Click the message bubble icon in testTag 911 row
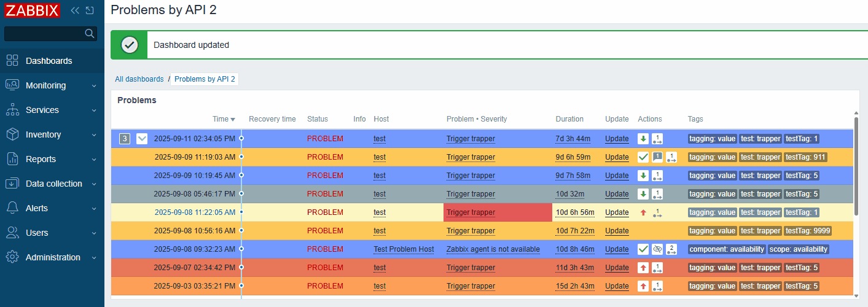This screenshot has width=868, height=307. [657, 157]
